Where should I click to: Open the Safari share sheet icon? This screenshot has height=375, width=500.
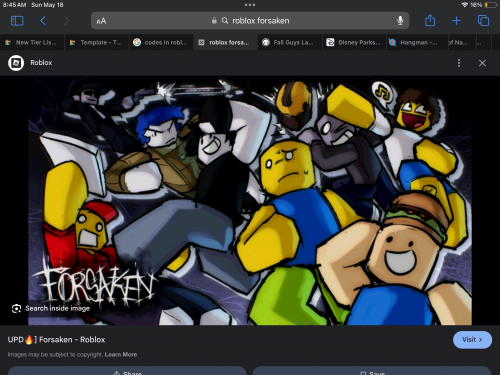coord(430,20)
